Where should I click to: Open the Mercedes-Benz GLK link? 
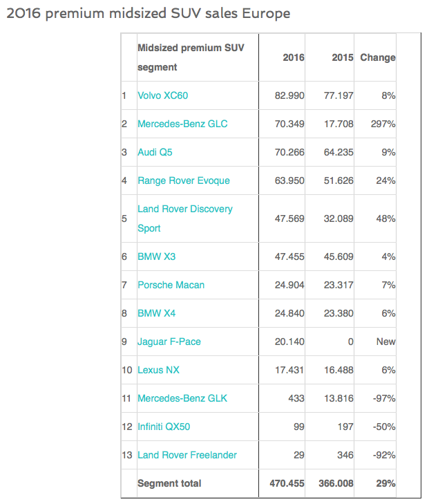pos(182,398)
